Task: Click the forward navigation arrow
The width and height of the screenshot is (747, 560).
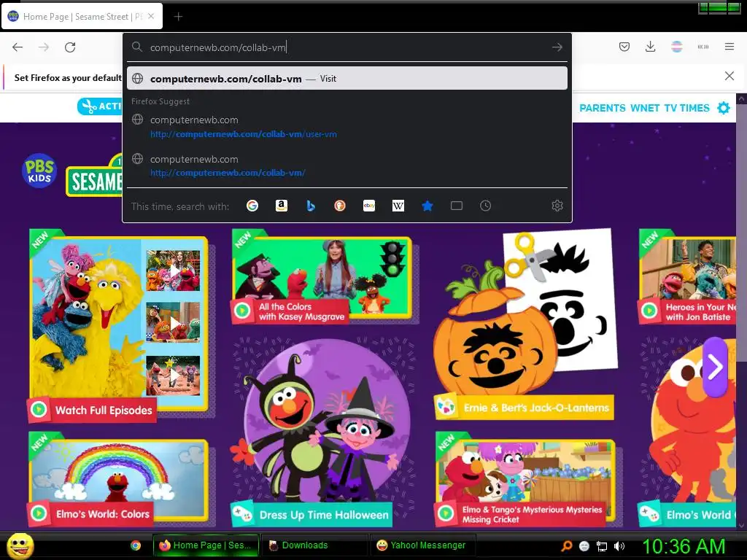Action: pyautogui.click(x=43, y=47)
